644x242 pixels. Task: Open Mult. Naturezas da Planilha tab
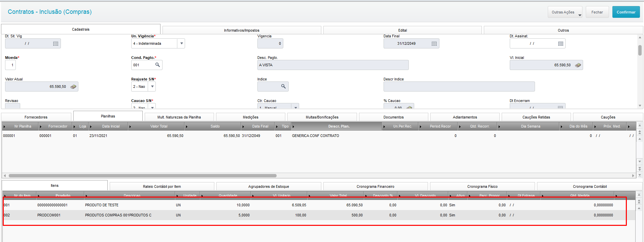coord(179,117)
